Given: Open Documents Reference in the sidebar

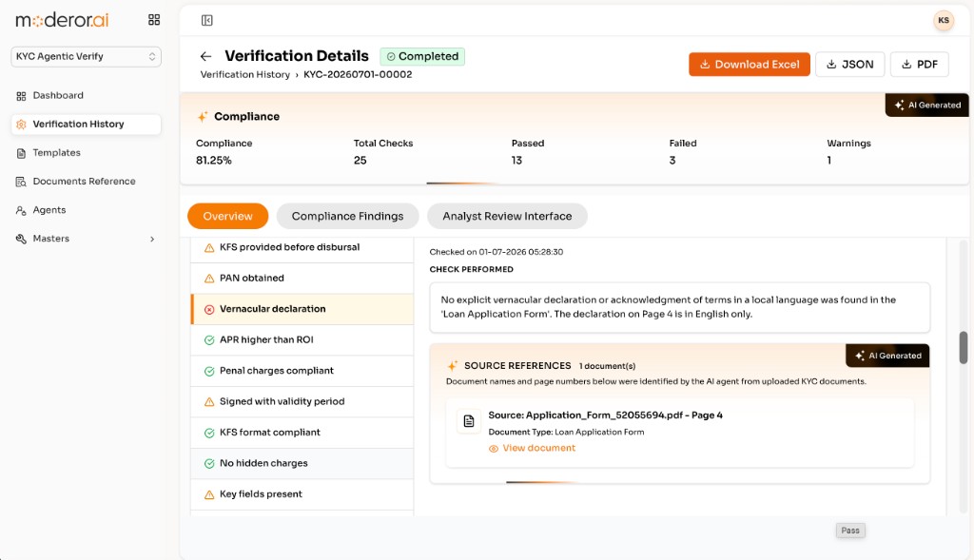Looking at the screenshot, I should pyautogui.click(x=86, y=182).
